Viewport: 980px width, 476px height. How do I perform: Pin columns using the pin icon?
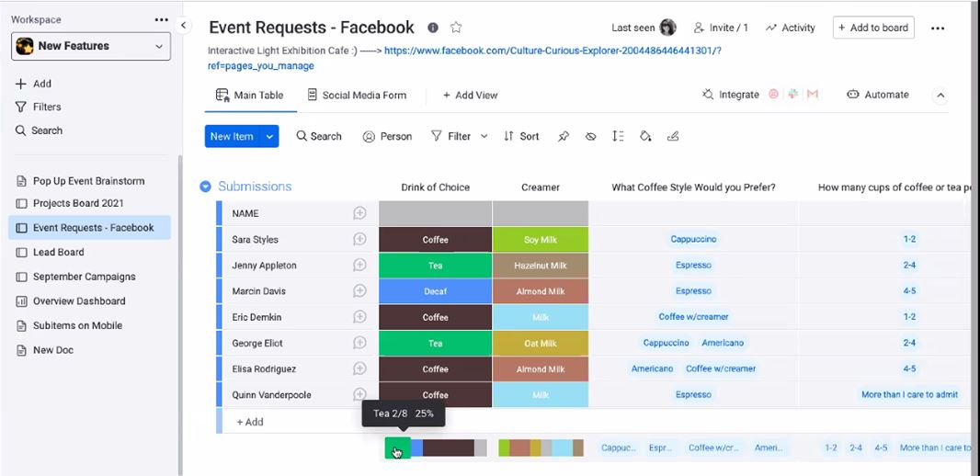[x=564, y=136]
